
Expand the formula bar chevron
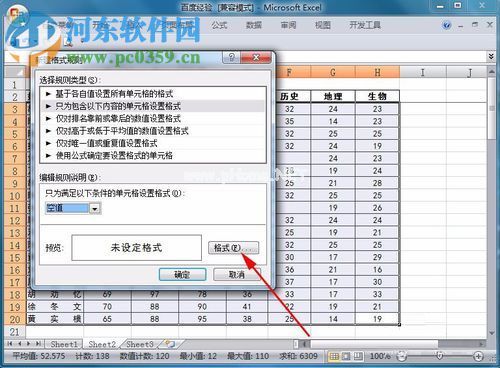(x=491, y=56)
